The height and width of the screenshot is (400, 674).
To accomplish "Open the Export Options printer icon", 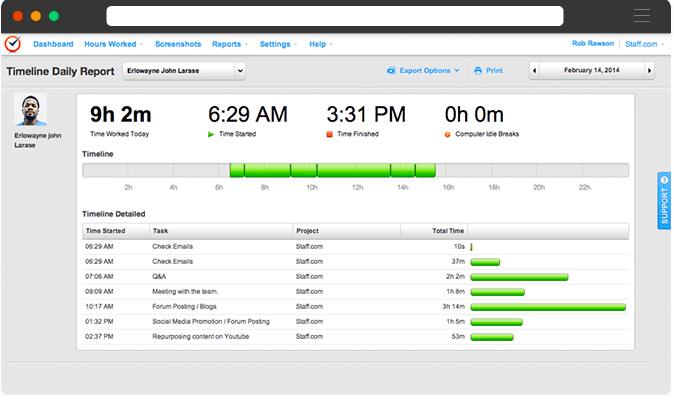I will 391,70.
